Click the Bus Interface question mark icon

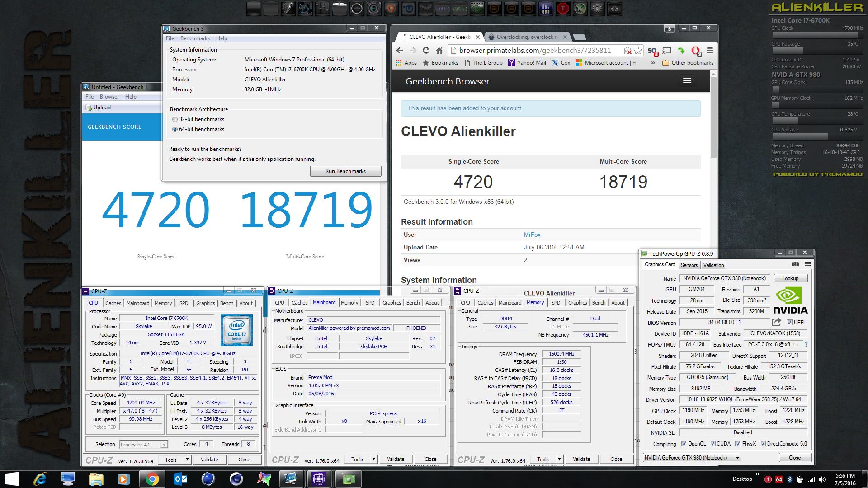[x=806, y=344]
